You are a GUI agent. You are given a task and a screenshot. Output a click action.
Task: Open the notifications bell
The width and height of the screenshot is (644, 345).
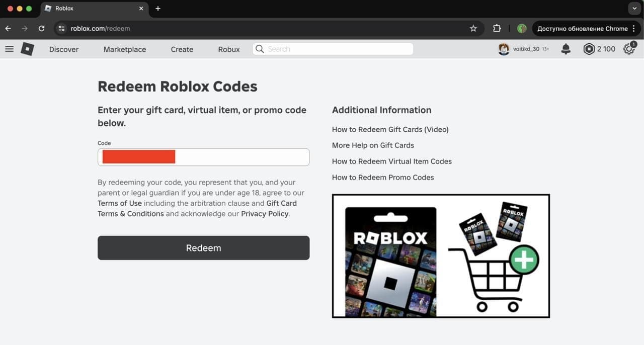(x=566, y=49)
